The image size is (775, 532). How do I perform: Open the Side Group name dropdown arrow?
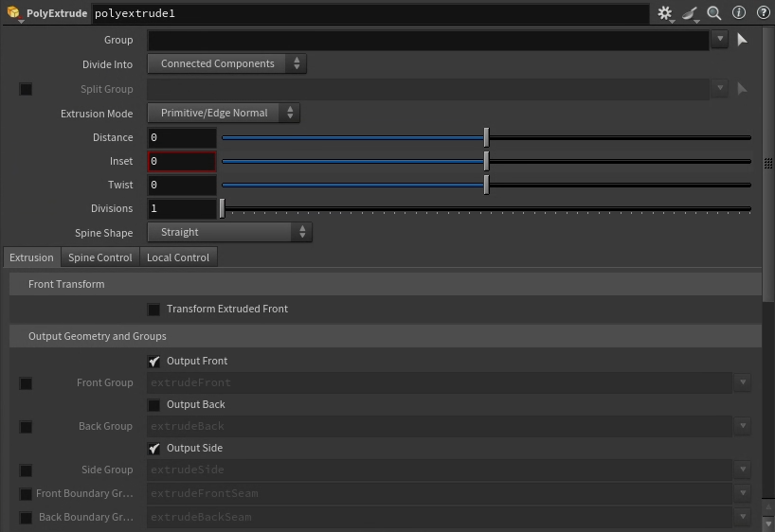coord(743,470)
